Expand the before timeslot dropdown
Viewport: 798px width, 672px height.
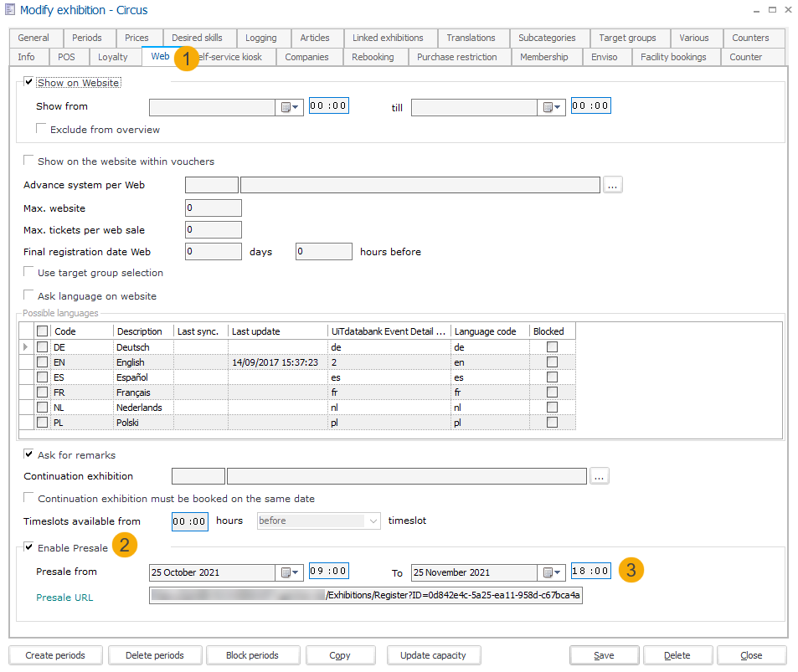tap(373, 521)
